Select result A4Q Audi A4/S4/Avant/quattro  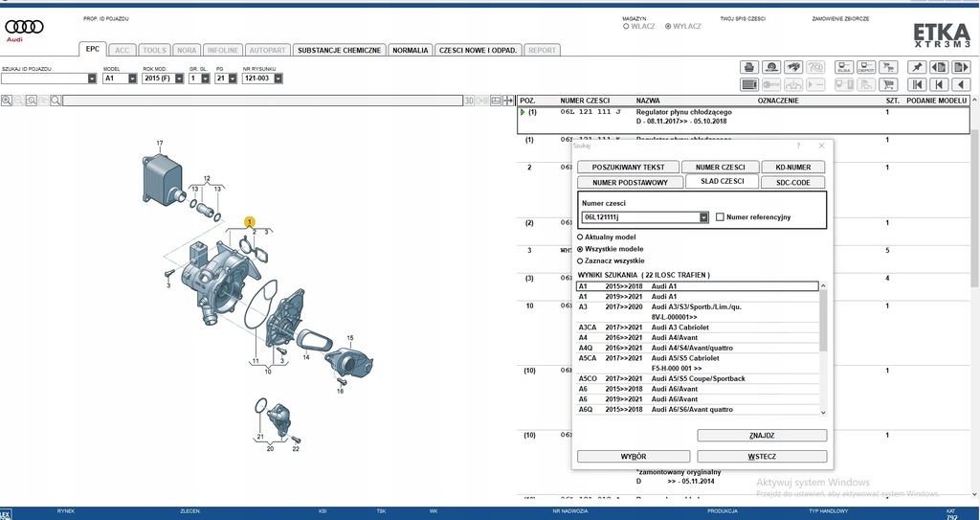697,348
